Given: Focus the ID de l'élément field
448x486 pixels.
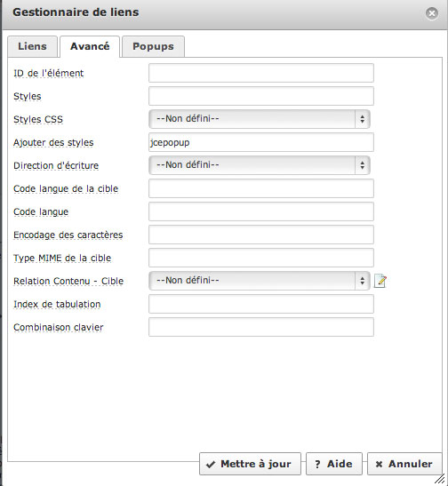Looking at the screenshot, I should (x=261, y=73).
